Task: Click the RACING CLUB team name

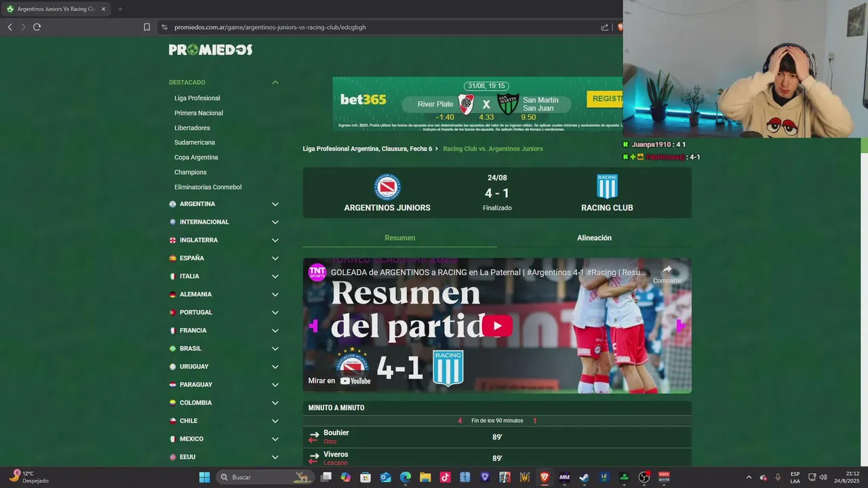Action: [x=607, y=208]
